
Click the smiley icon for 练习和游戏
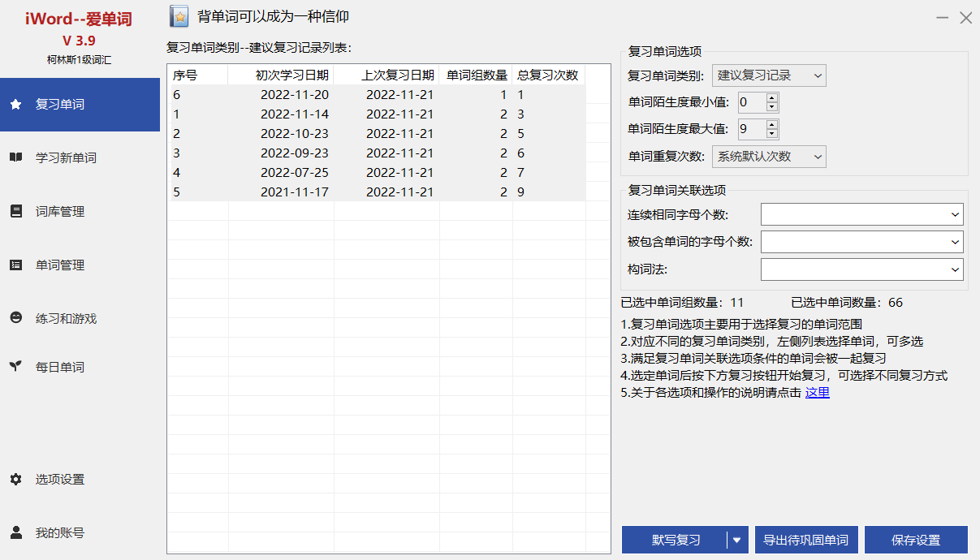(x=15, y=318)
